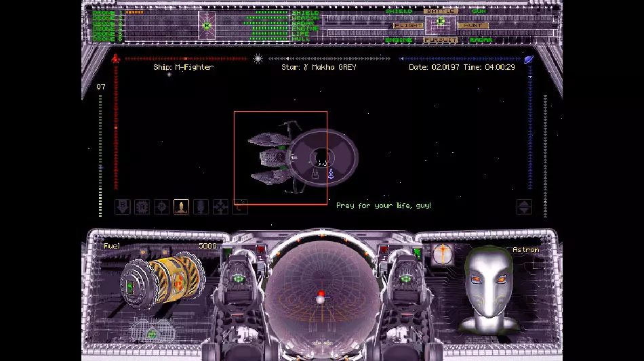644x361 pixels.
Task: Click the orange Drone 1 status bar
Action: click(135, 12)
